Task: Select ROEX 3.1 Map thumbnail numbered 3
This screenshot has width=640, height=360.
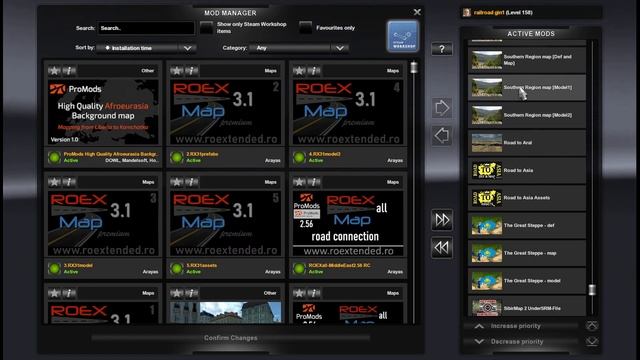Action: tap(103, 223)
